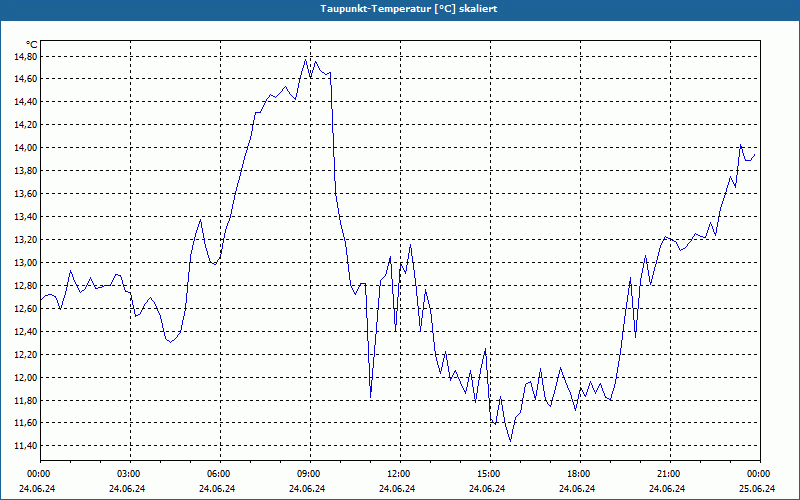Select the 09:00 x-axis time label
Image resolution: width=800 pixels, height=500 pixels.
pyautogui.click(x=308, y=474)
